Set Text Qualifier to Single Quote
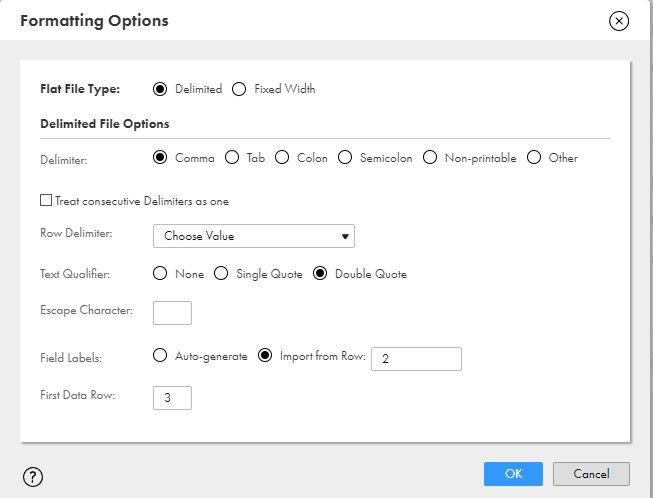The height and width of the screenshot is (498, 653). tap(221, 274)
